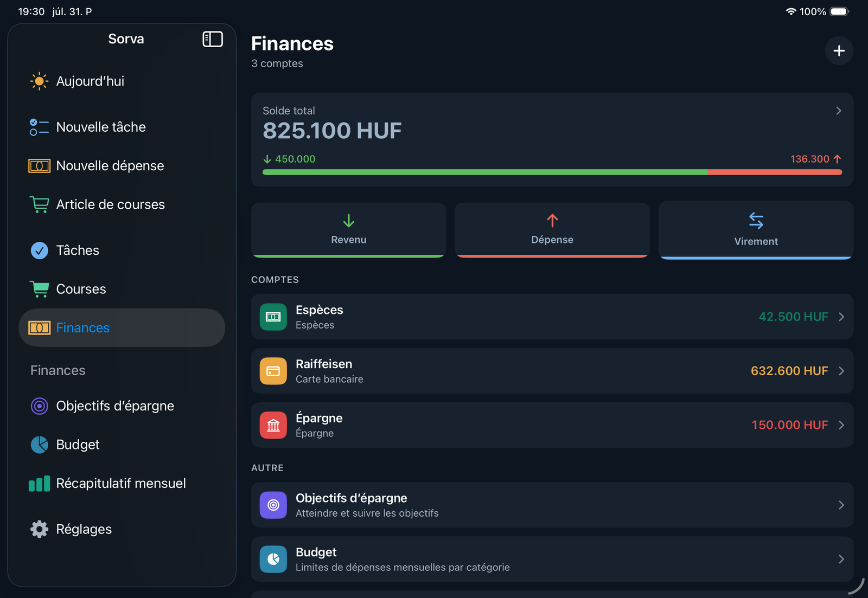Screen dimensions: 868x598
Task: Click the purple Objectifs d'épargne target icon
Action: pos(273,505)
